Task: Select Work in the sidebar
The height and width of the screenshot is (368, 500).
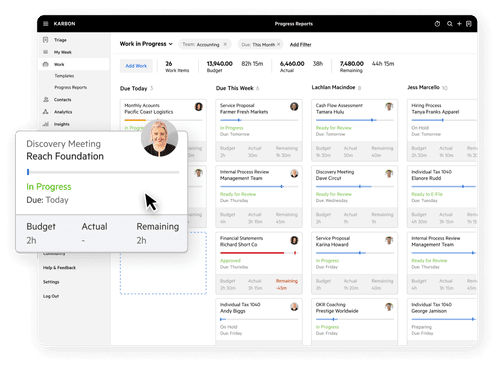Action: 59,64
